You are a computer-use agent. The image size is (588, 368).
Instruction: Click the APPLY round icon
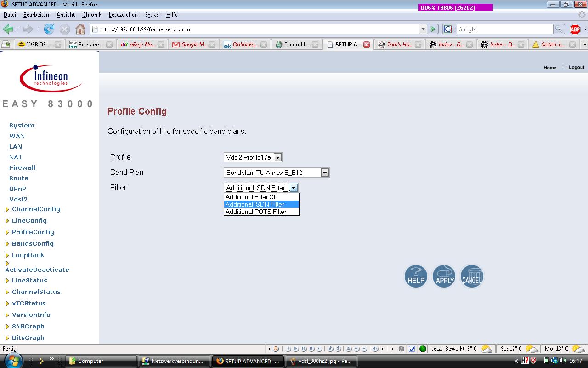coord(444,276)
